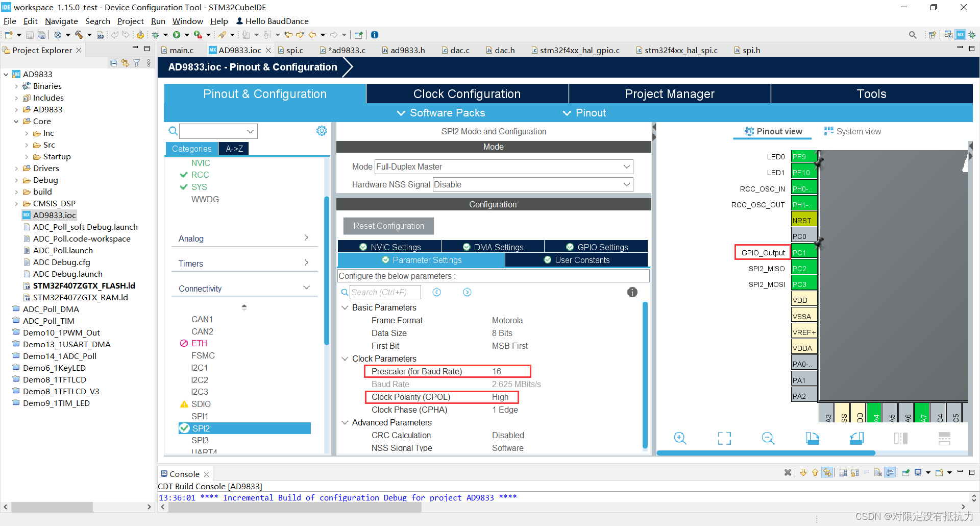980x526 pixels.
Task: Open the DMA Settings tab
Action: 493,247
